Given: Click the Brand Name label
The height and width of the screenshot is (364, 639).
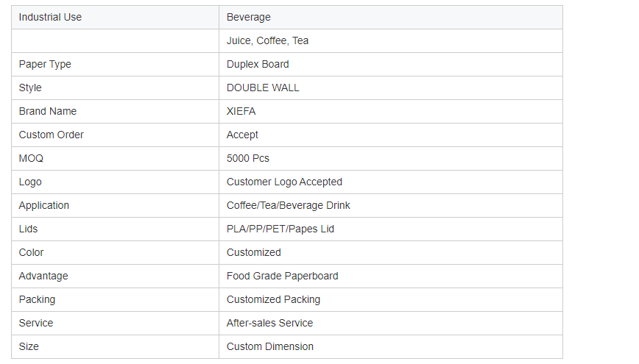Looking at the screenshot, I should click(x=48, y=111).
